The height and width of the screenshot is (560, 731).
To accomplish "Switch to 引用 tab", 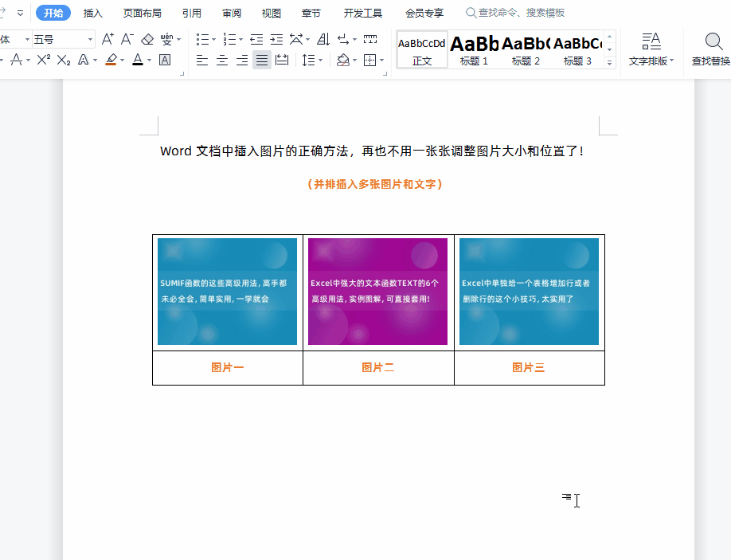I will coord(192,13).
